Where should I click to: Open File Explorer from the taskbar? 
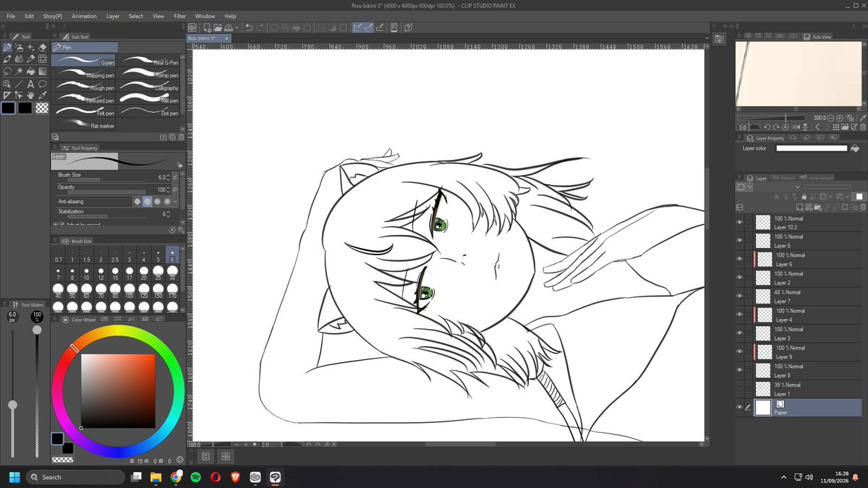point(156,477)
